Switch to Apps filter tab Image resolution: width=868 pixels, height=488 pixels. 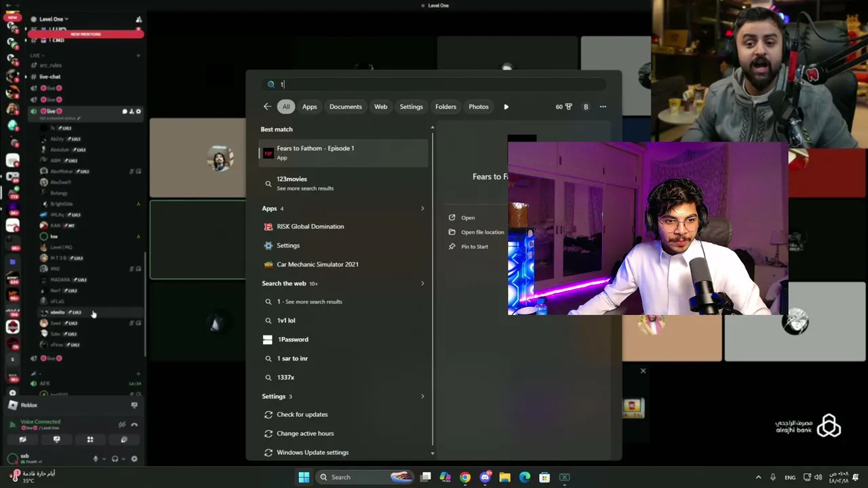[x=309, y=106]
